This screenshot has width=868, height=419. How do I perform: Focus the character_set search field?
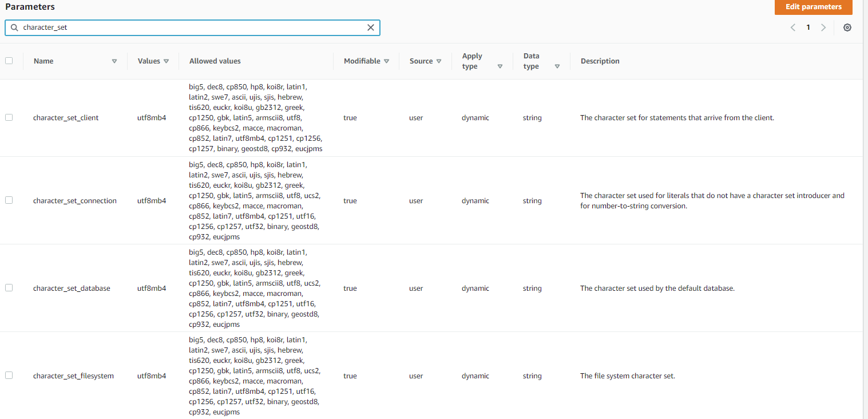[192, 27]
